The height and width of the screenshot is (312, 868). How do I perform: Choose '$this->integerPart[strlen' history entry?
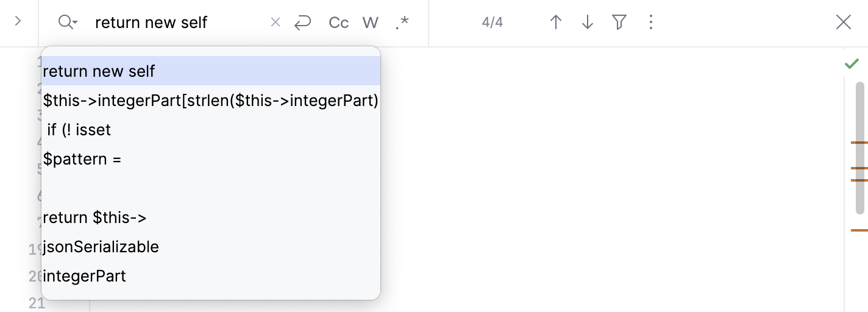coord(210,101)
